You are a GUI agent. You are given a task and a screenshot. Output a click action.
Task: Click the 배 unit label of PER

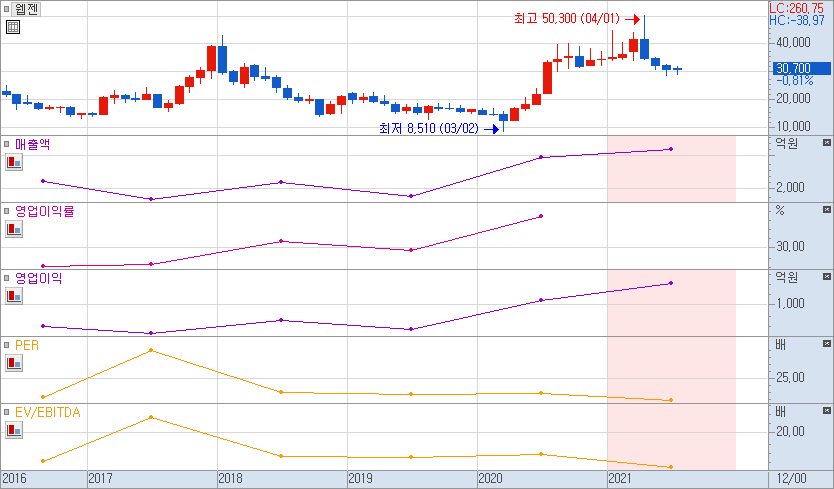[x=780, y=344]
